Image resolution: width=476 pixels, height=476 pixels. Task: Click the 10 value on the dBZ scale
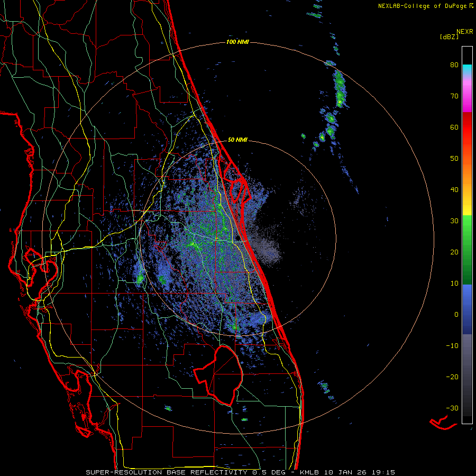click(x=454, y=283)
